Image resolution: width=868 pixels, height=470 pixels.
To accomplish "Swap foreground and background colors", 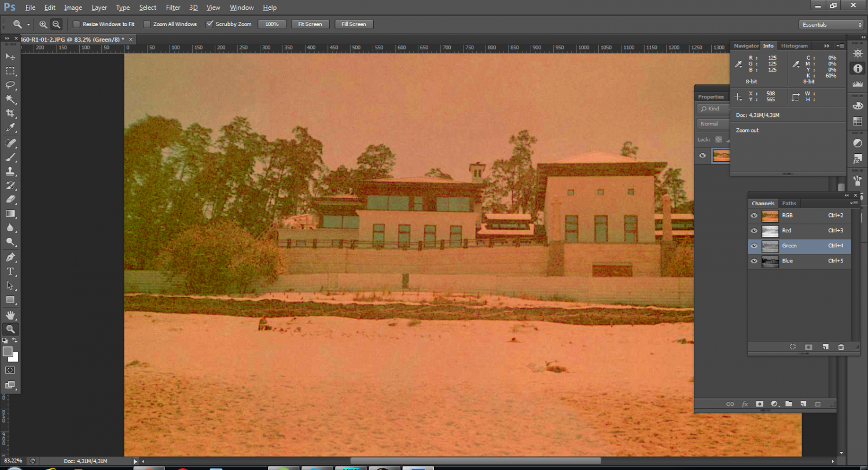I will (15, 341).
